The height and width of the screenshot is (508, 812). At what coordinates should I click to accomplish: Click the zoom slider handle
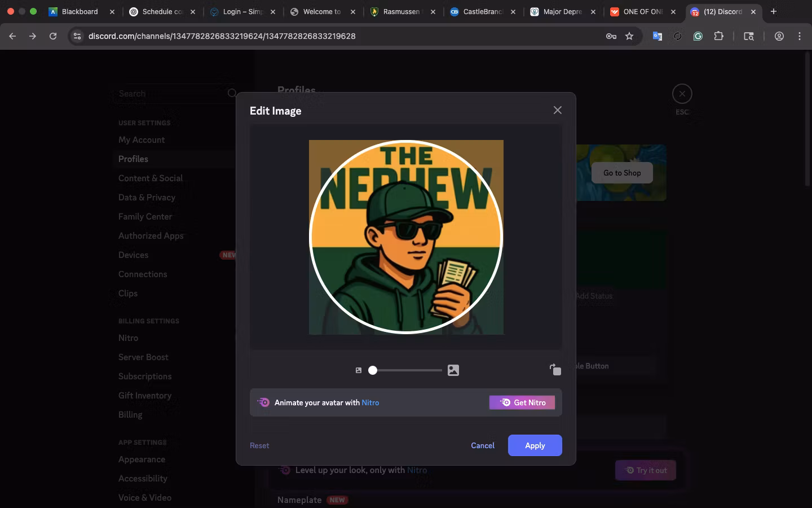pyautogui.click(x=373, y=370)
